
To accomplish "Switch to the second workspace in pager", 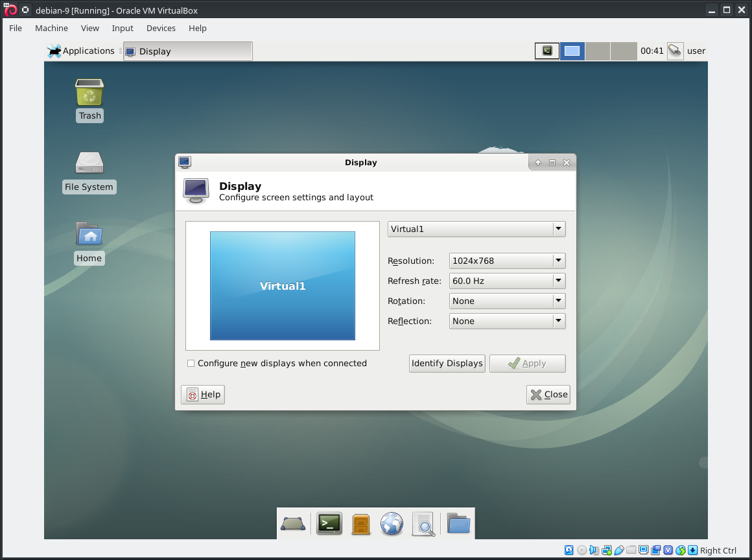I will pyautogui.click(x=572, y=51).
